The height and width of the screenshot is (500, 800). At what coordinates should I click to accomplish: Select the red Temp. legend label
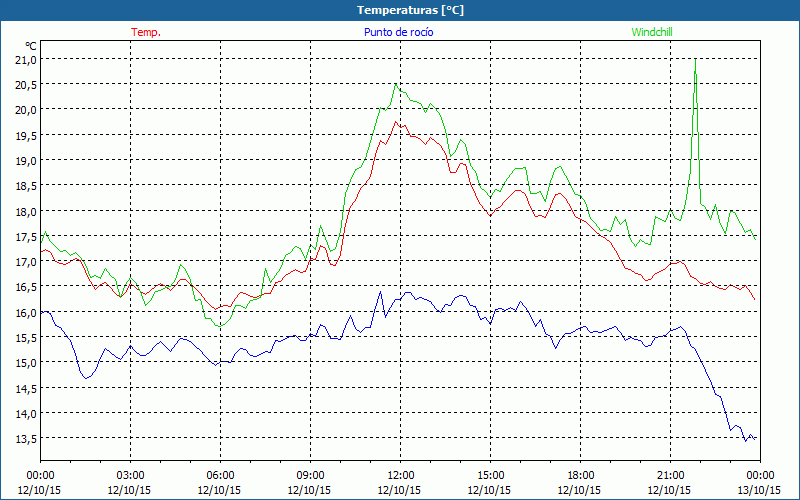pyautogui.click(x=146, y=32)
